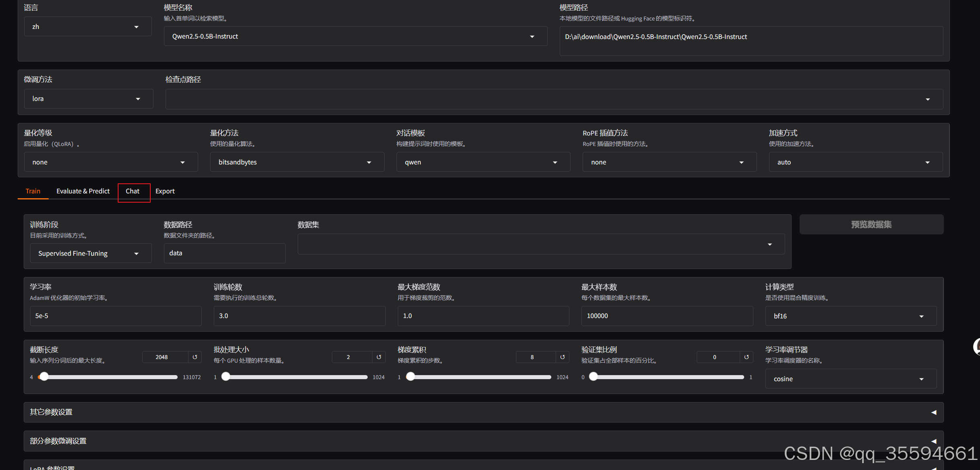Reset the 梯度累积 (gradient accumulation) value
980x470 pixels.
tap(562, 357)
